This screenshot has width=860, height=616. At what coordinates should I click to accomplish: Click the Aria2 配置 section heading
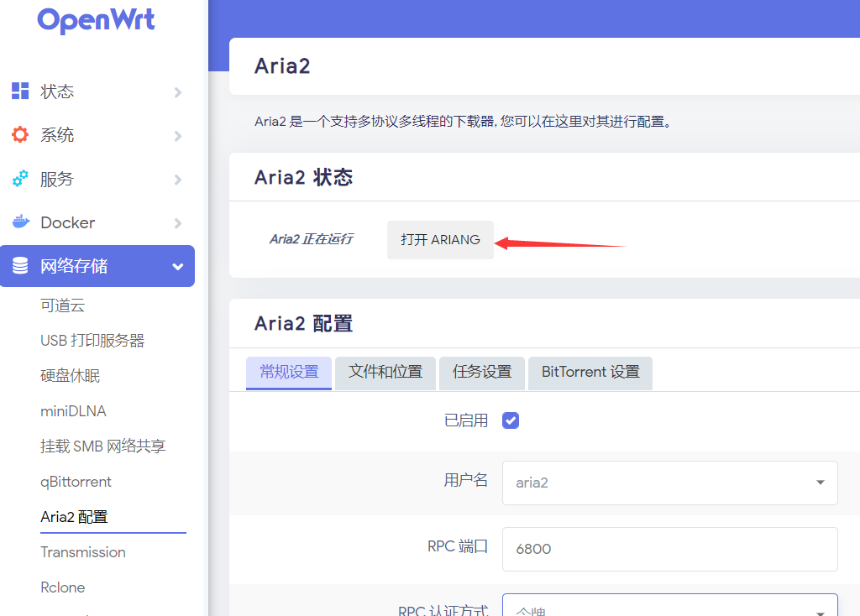pyautogui.click(x=304, y=323)
